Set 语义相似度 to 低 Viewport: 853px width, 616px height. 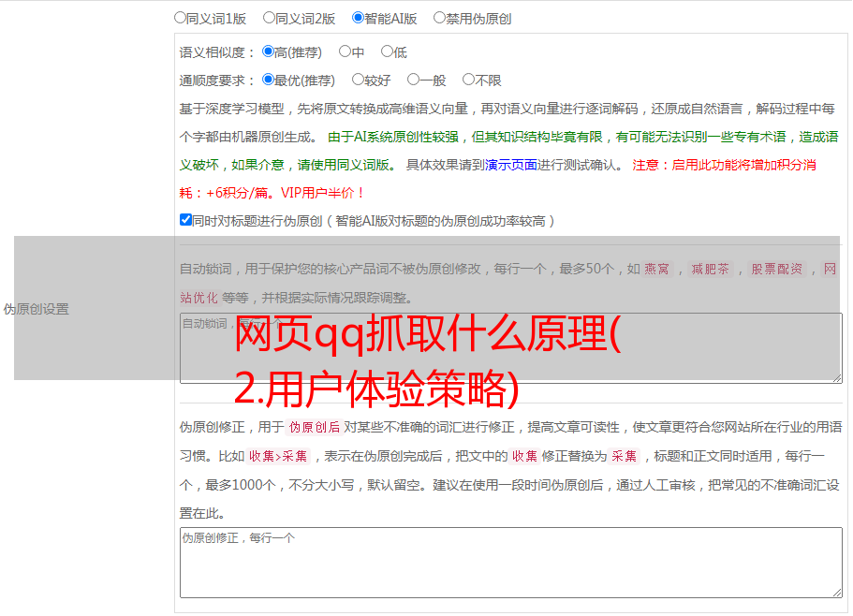coord(387,51)
